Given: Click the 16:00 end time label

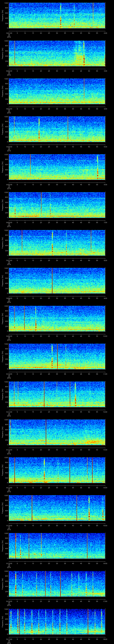Looking at the screenshot, I should [105, 564].
